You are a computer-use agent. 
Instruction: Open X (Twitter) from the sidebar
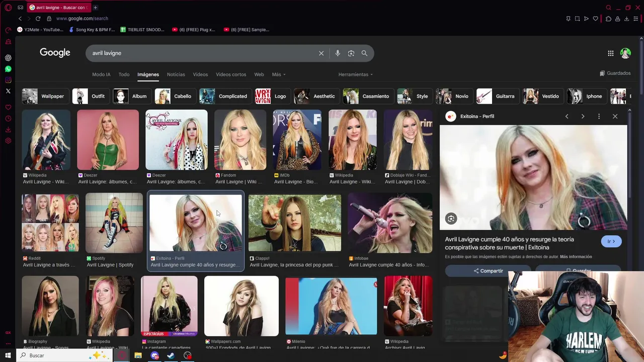click(x=8, y=91)
